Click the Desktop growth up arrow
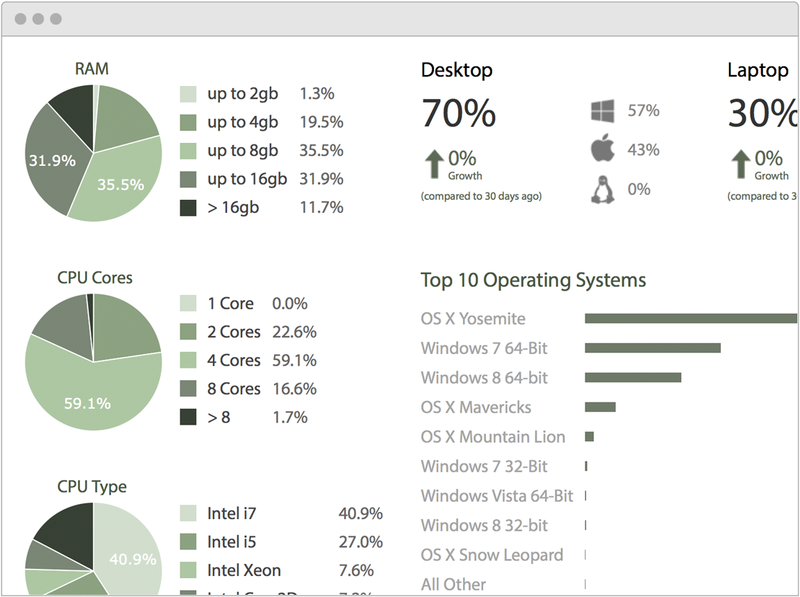This screenshot has height=597, width=800. pos(434,164)
